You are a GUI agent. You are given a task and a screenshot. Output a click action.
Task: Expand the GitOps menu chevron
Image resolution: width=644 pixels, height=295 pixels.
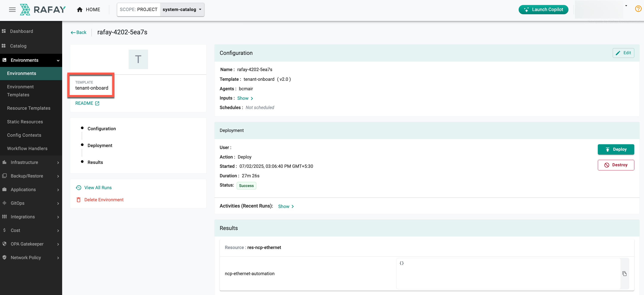58,203
